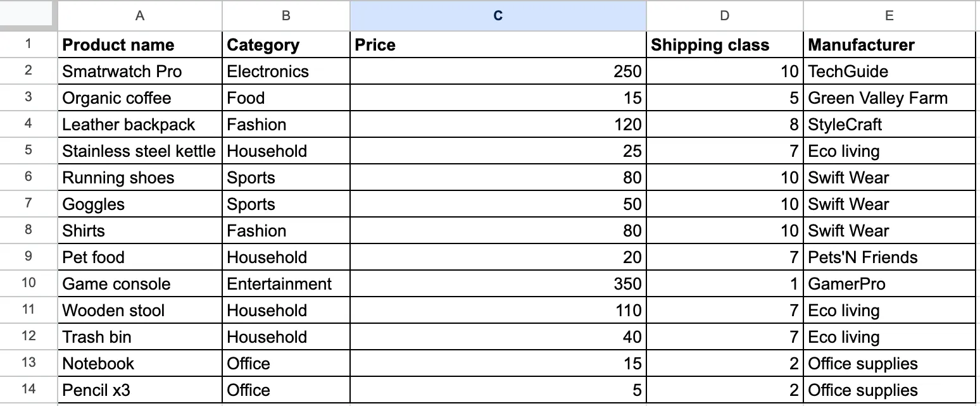The width and height of the screenshot is (980, 406).
Task: Select the 'Pencil x3' cell
Action: coord(140,390)
